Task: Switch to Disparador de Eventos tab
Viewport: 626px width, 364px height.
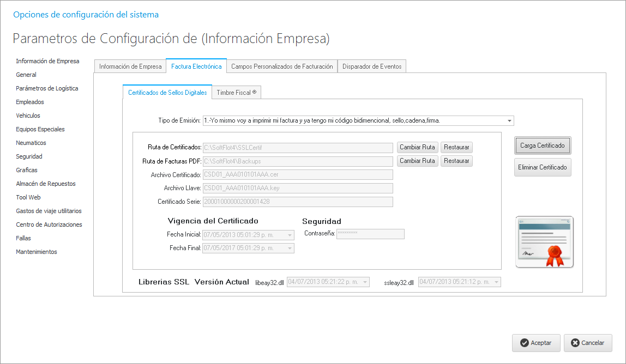Action: [x=372, y=66]
